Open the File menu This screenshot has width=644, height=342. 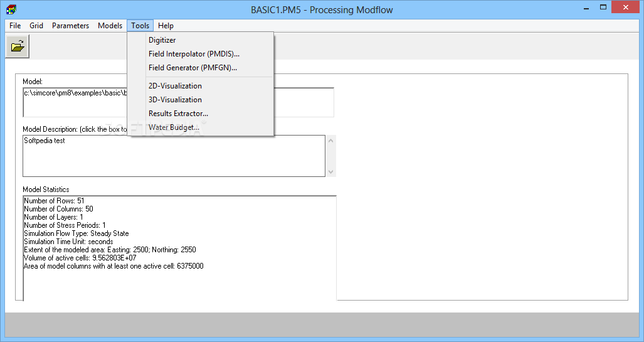15,26
